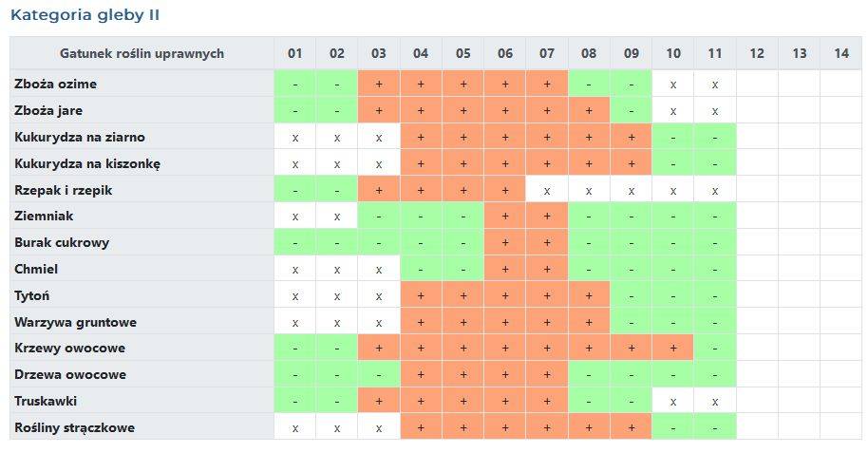Select Krzewy owocowe orange plus cell in column 10
This screenshot has width=868, height=453.
point(673,349)
